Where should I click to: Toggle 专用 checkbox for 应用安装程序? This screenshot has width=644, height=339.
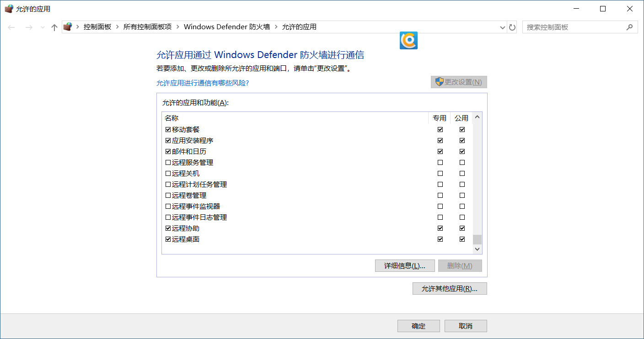click(x=440, y=141)
